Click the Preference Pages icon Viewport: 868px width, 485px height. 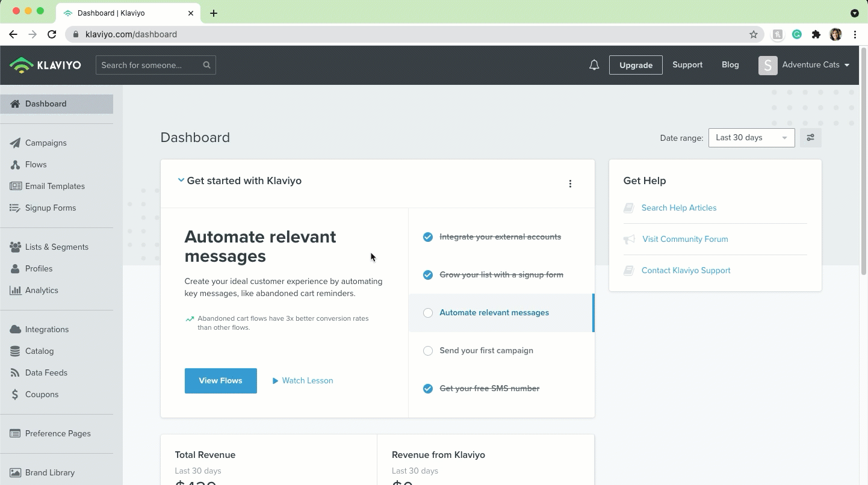click(16, 433)
